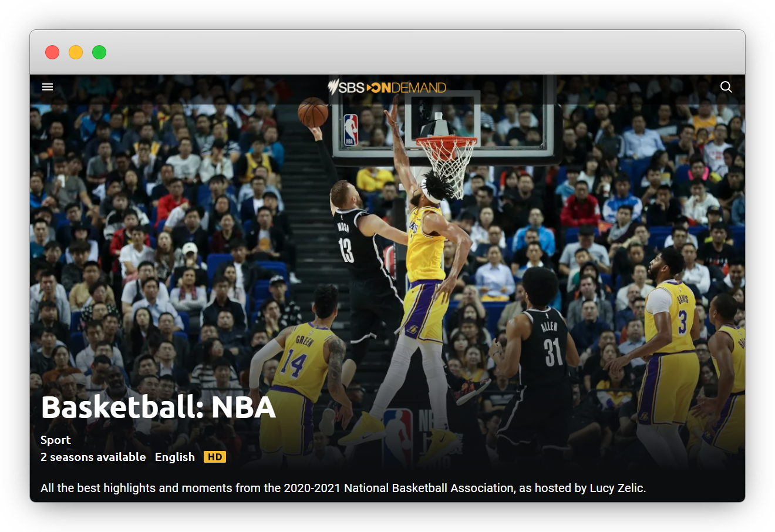The height and width of the screenshot is (532, 775).
Task: Click the 2 seasons available text
Action: 93,457
